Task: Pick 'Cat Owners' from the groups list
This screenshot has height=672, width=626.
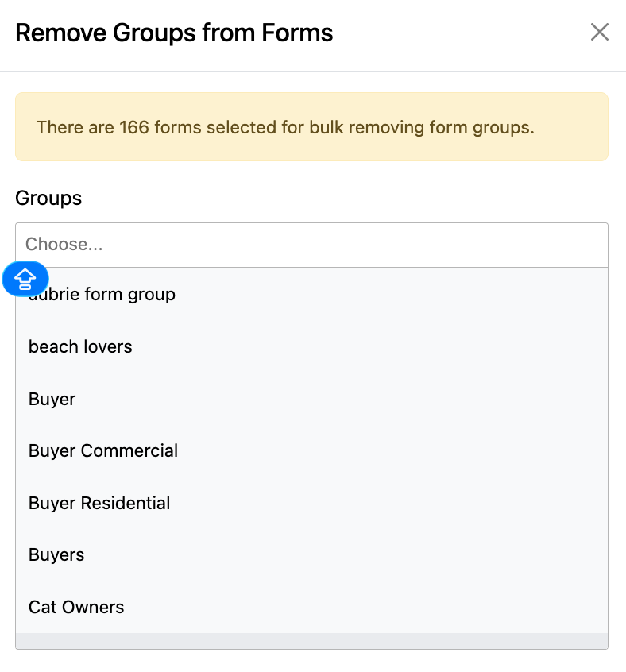Action: [x=312, y=608]
